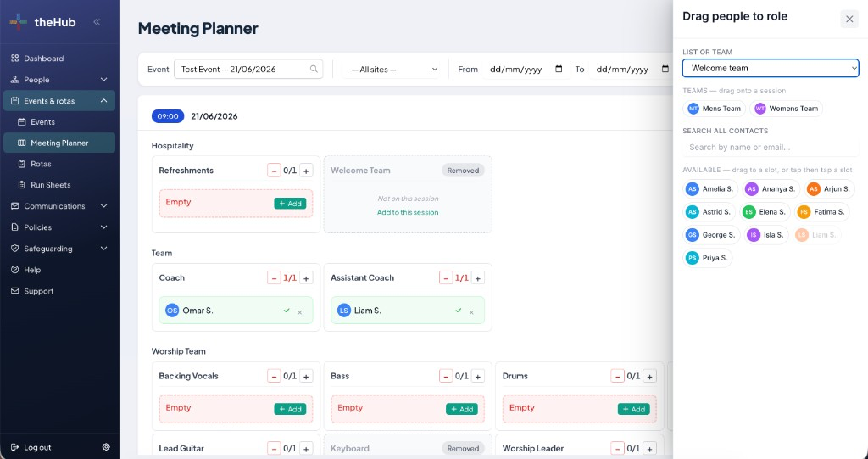Increase Drums slot count
This screenshot has height=459, width=868.
tap(650, 377)
